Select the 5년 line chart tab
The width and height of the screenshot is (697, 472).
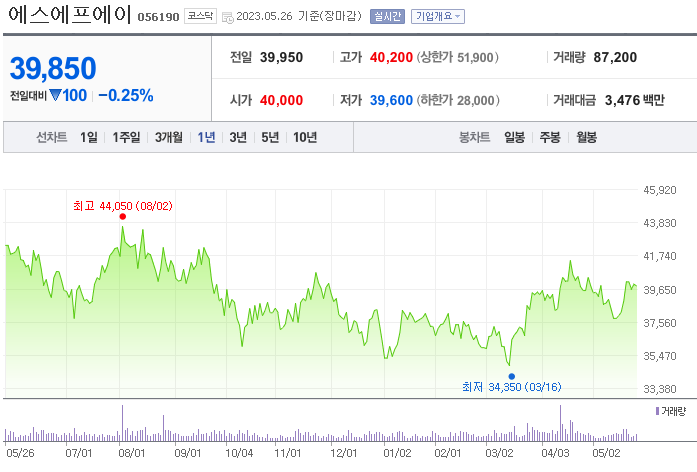tap(270, 137)
